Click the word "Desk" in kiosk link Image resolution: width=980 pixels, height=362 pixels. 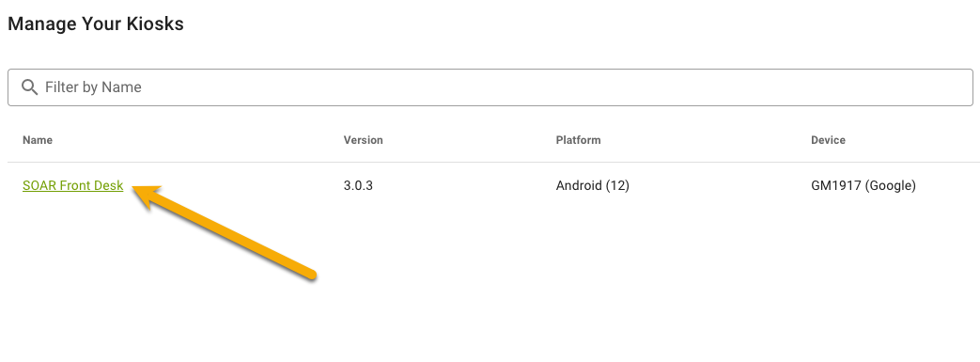point(108,185)
